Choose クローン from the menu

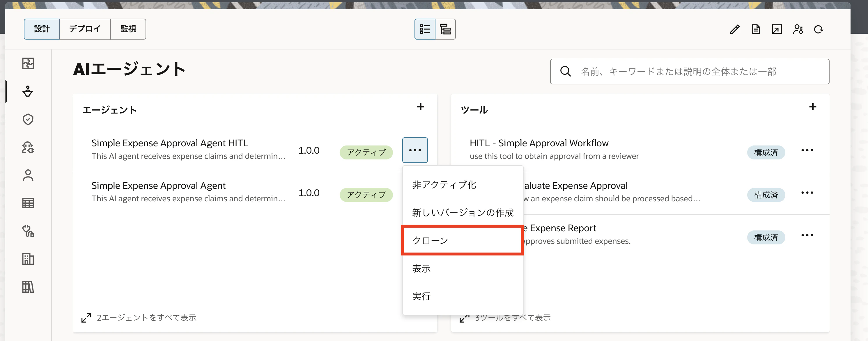click(463, 241)
